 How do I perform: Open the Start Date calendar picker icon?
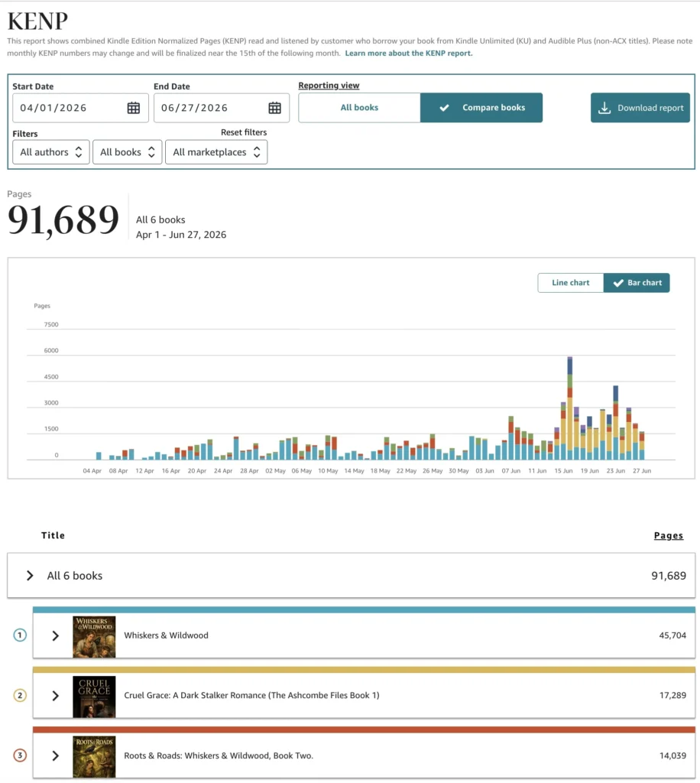pos(133,108)
